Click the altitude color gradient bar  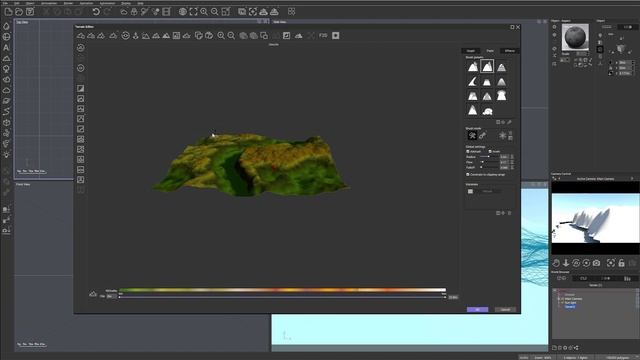click(282, 290)
